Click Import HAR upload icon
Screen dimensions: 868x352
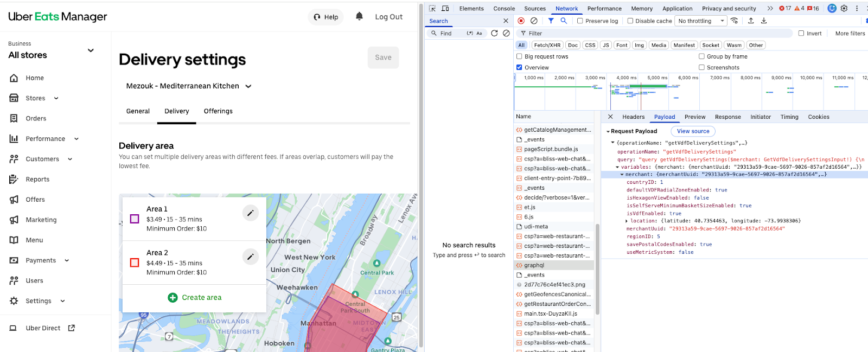coord(751,21)
